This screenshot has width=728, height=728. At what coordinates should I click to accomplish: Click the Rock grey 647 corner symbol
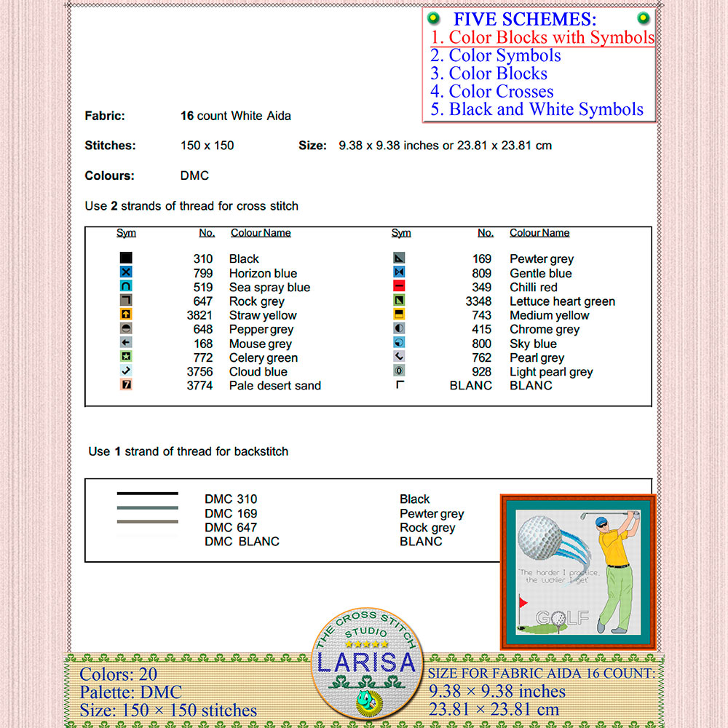pyautogui.click(x=126, y=300)
